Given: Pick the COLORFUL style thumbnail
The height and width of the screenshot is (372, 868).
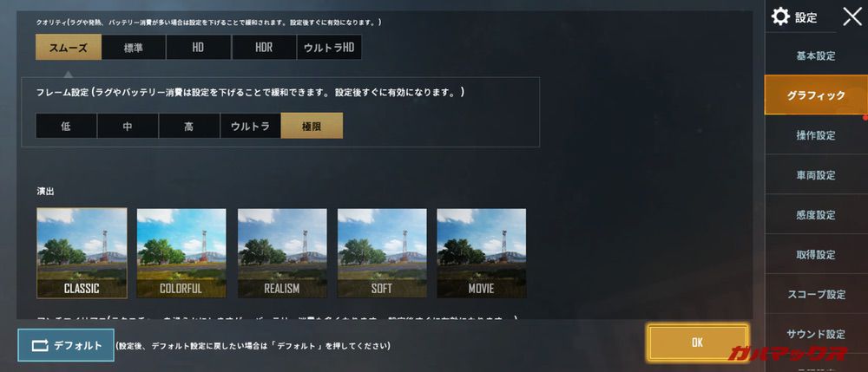Looking at the screenshot, I should [x=181, y=253].
